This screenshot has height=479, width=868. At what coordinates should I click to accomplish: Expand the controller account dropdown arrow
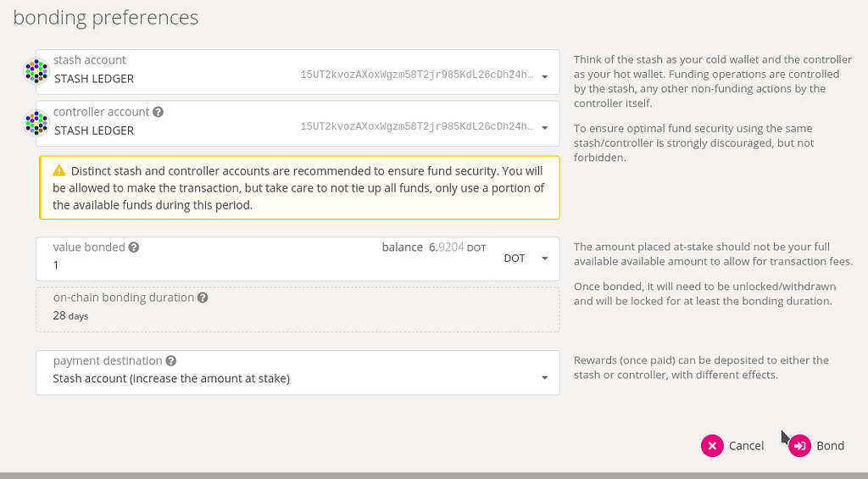point(545,128)
